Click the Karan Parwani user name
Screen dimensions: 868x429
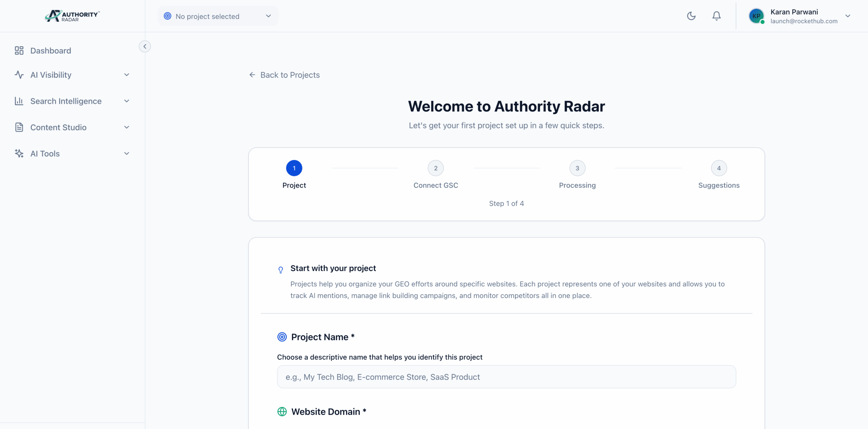click(794, 12)
